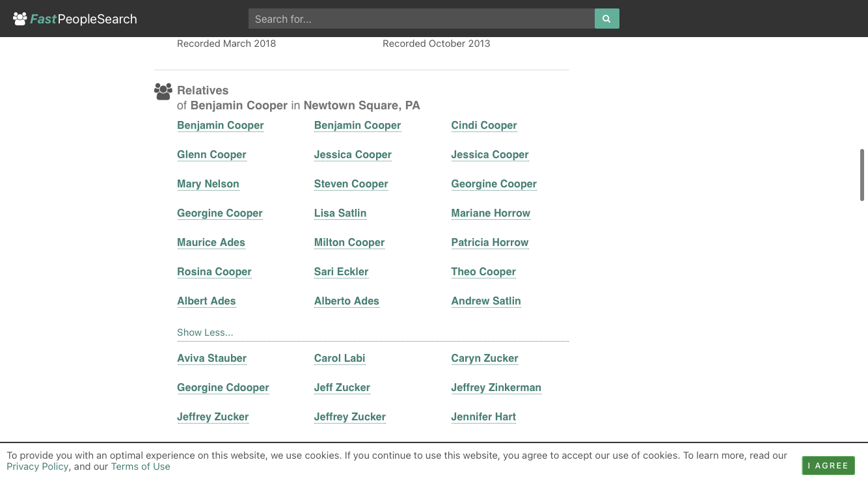
Task: Click the magnifying glass search button
Action: [606, 19]
